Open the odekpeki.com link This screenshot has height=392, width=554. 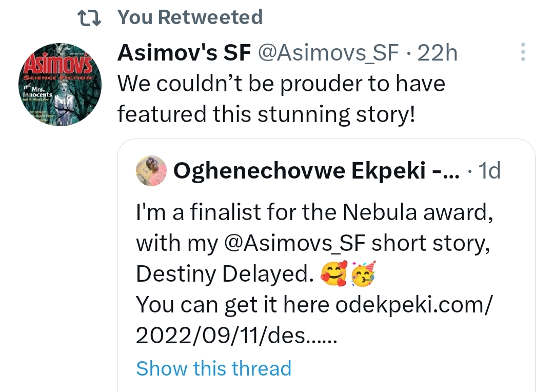pos(413,305)
